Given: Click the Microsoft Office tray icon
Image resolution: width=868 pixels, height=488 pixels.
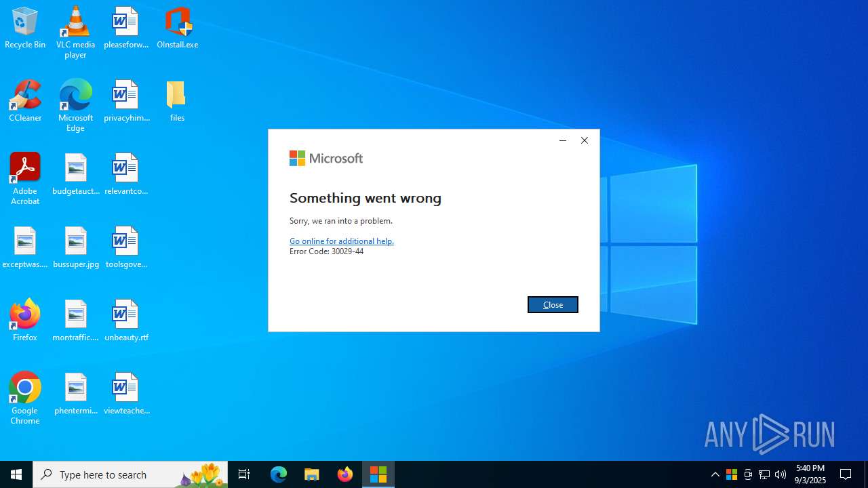Looking at the screenshot, I should pyautogui.click(x=732, y=474).
